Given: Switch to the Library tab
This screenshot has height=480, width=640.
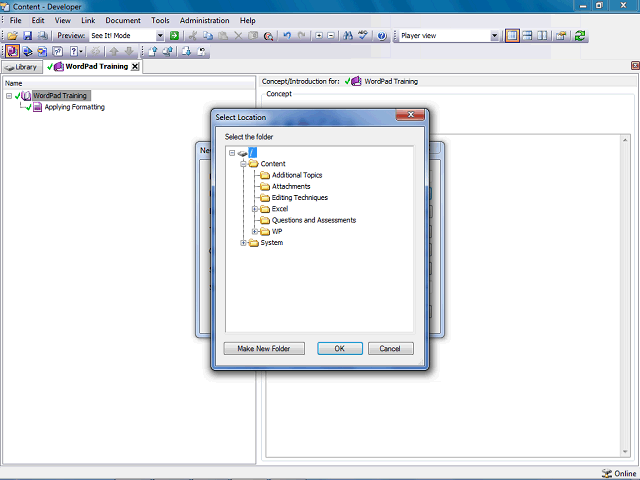Looking at the screenshot, I should 22,67.
